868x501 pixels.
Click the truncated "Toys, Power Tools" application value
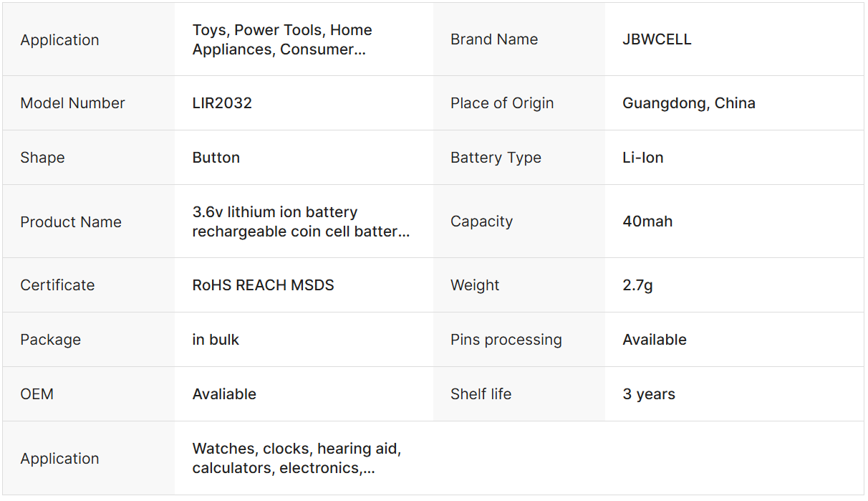tap(282, 40)
